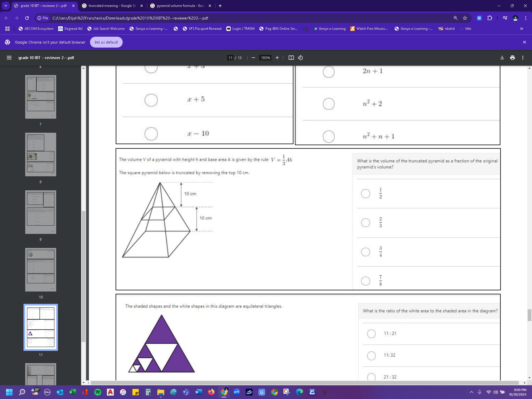The image size is (532, 399).
Task: Open media controls icon
Action: pyautogui.click(x=505, y=18)
